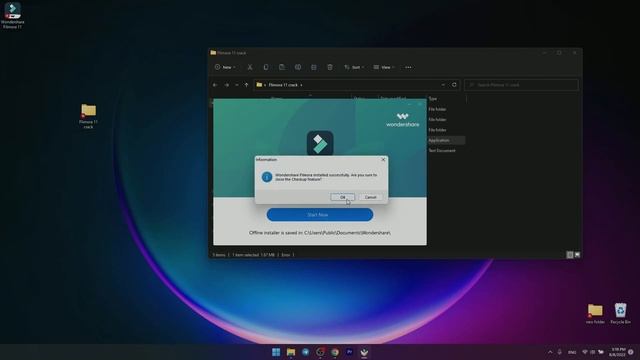Screen dimensions: 640x360
Task: Click the Paste icon in Explorer toolbar
Action: [282, 67]
